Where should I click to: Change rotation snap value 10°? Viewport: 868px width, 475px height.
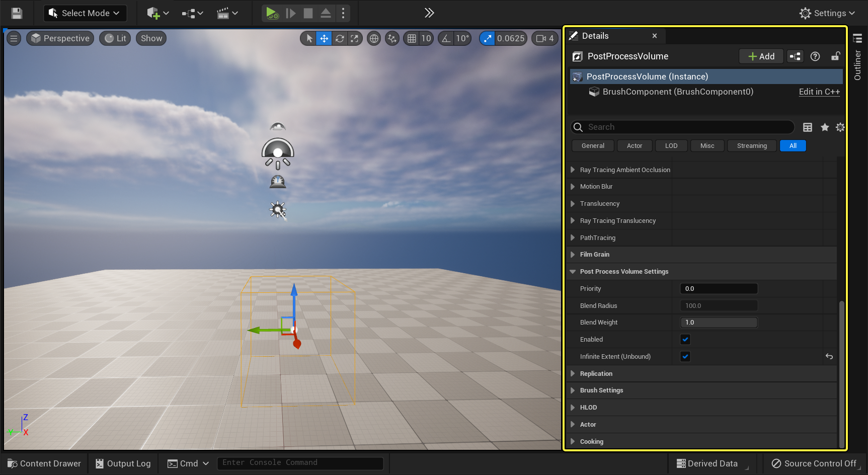(x=462, y=38)
